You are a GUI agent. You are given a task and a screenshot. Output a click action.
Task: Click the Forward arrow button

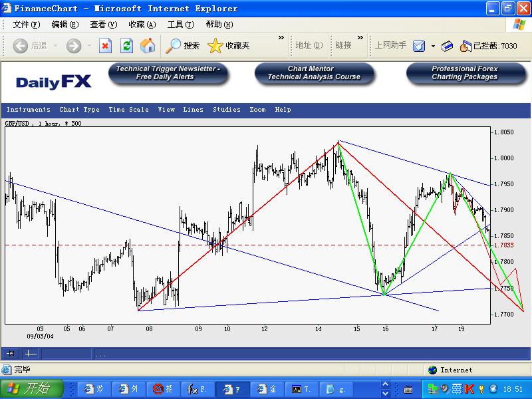74,45
